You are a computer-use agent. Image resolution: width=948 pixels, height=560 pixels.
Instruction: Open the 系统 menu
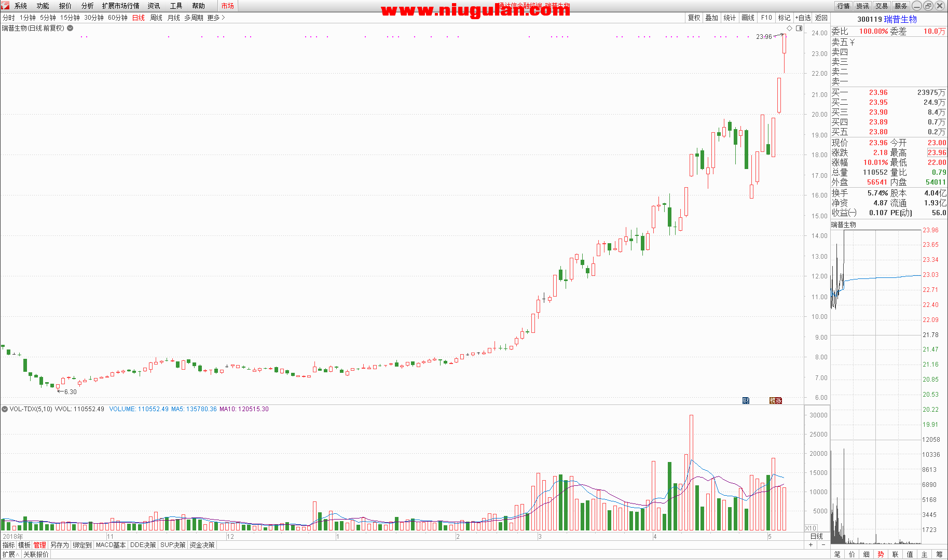click(21, 6)
